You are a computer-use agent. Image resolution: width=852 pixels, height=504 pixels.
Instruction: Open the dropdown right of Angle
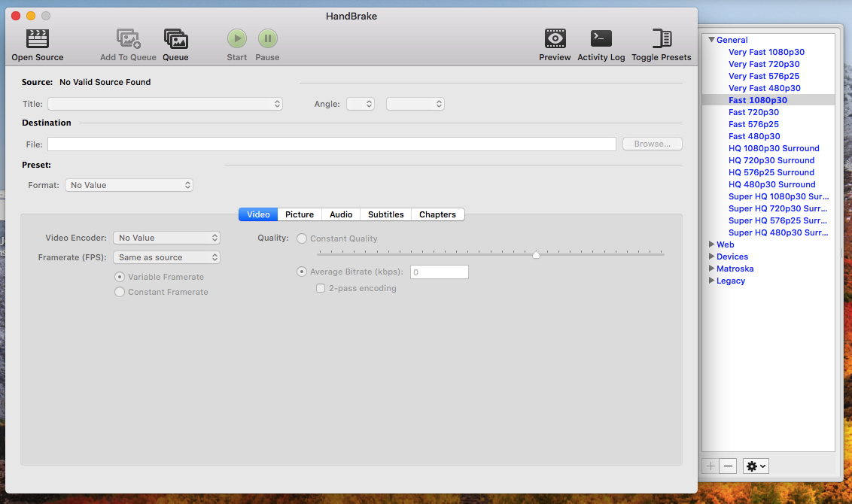click(x=415, y=104)
